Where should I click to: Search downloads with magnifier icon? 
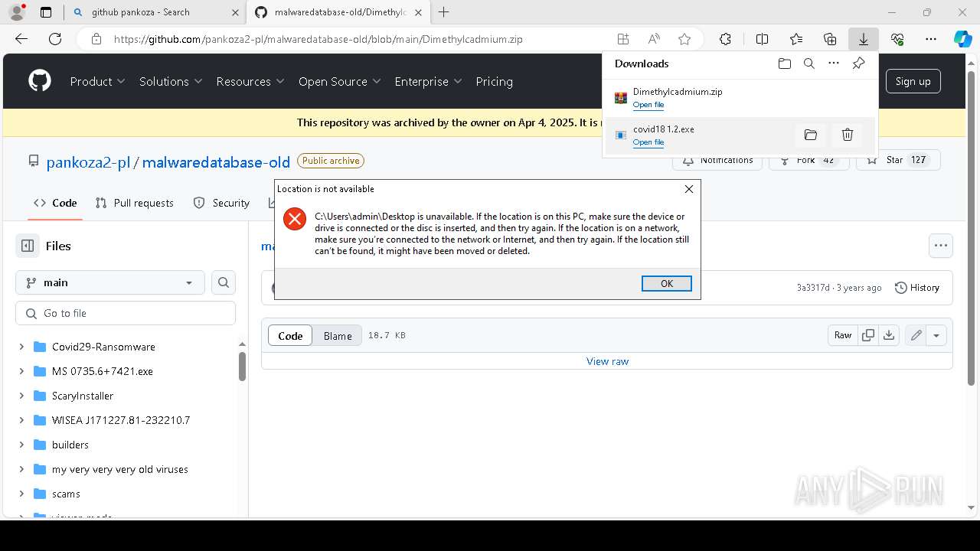[x=808, y=64]
